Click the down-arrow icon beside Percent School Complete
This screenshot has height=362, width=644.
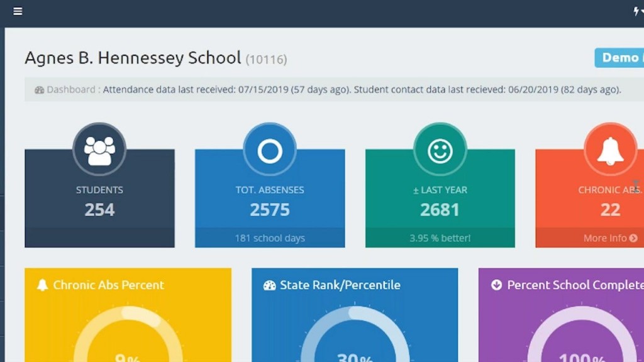[497, 285]
